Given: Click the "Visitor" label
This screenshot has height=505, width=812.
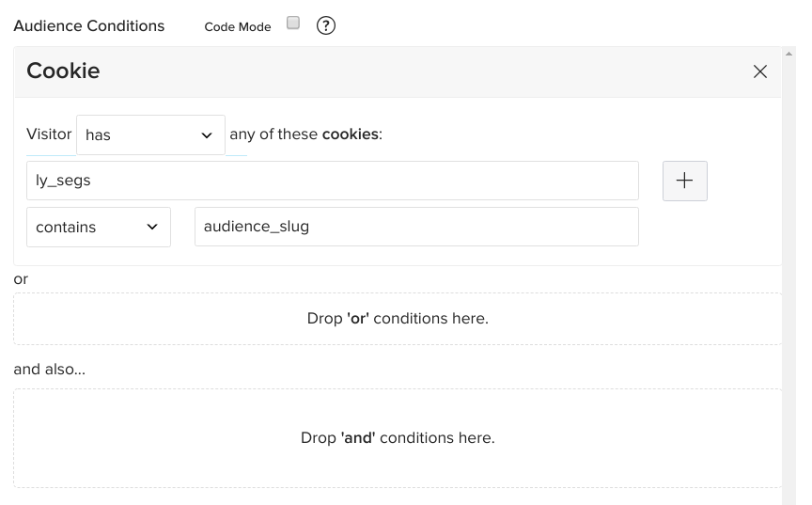Looking at the screenshot, I should [49, 134].
